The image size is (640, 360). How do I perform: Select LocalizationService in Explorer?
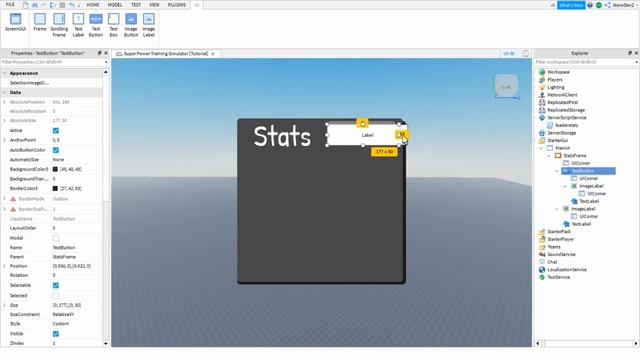(x=567, y=269)
